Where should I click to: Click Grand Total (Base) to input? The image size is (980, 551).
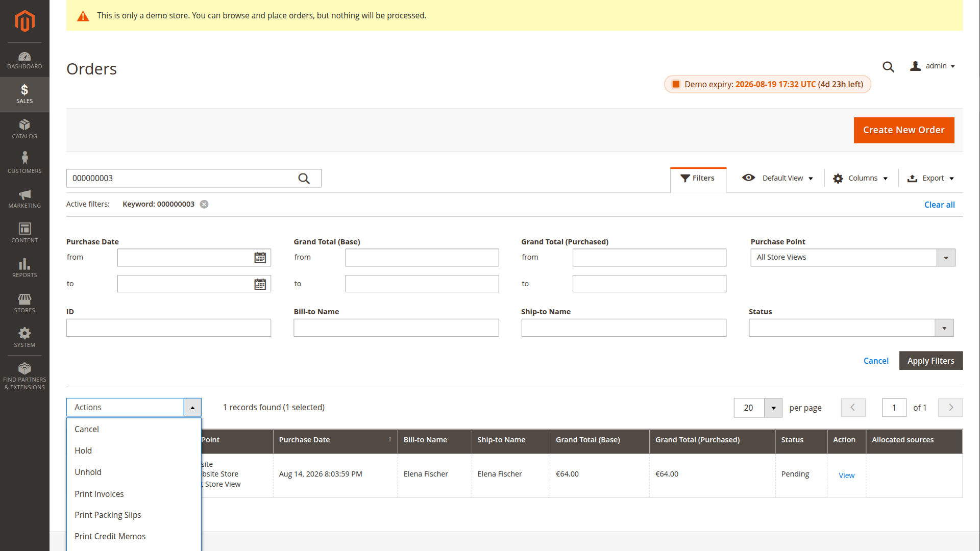(x=422, y=284)
